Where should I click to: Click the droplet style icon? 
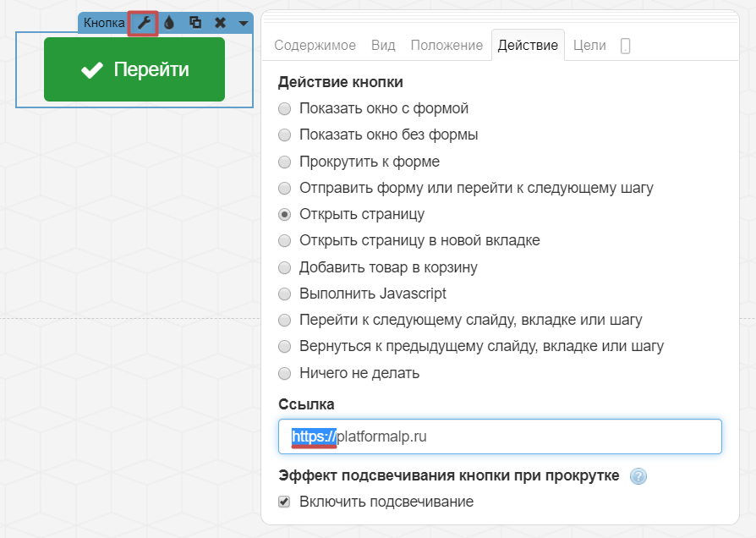coord(169,23)
